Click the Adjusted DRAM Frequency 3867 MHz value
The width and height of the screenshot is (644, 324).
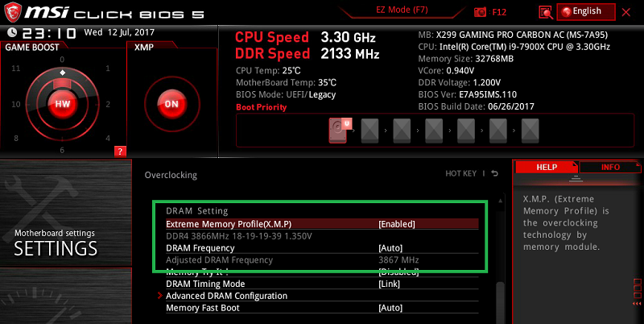tap(398, 260)
